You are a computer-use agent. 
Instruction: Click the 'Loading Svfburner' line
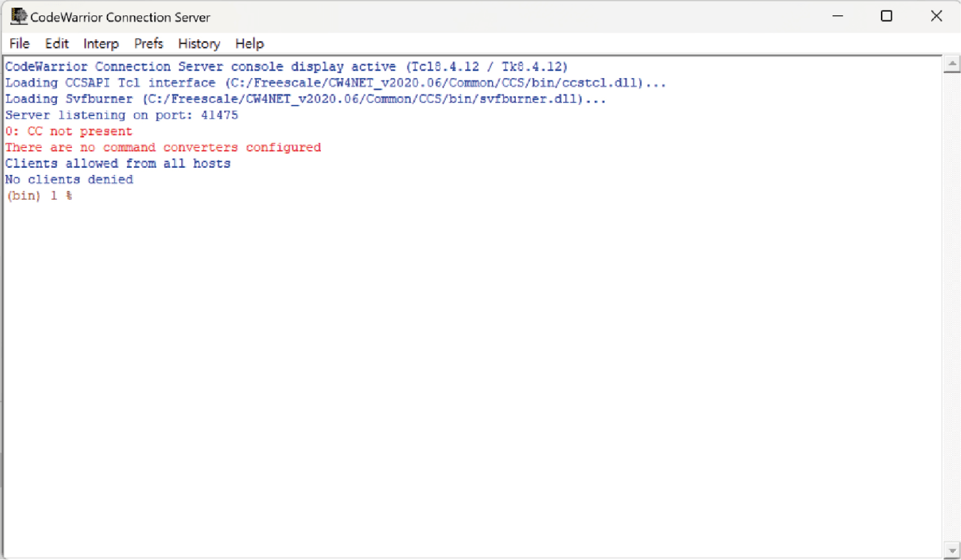point(306,99)
